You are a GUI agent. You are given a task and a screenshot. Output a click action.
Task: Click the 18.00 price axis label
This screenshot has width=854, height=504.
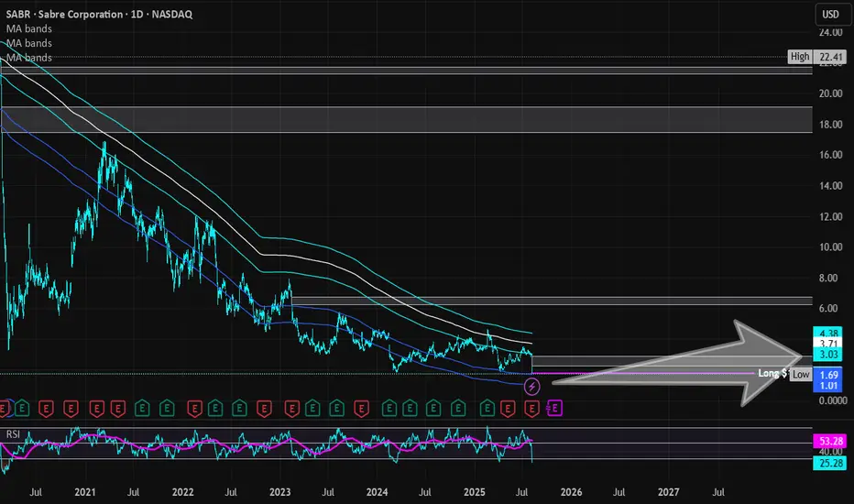pos(830,125)
